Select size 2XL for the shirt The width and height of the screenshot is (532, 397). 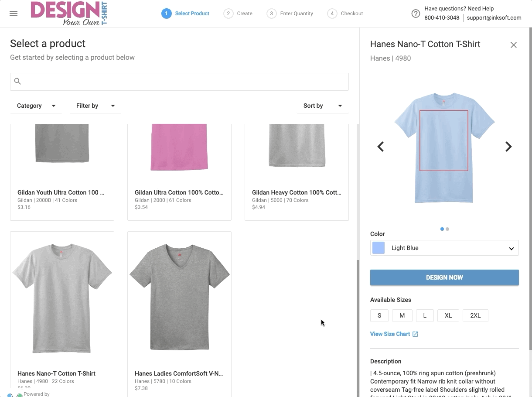tap(475, 315)
